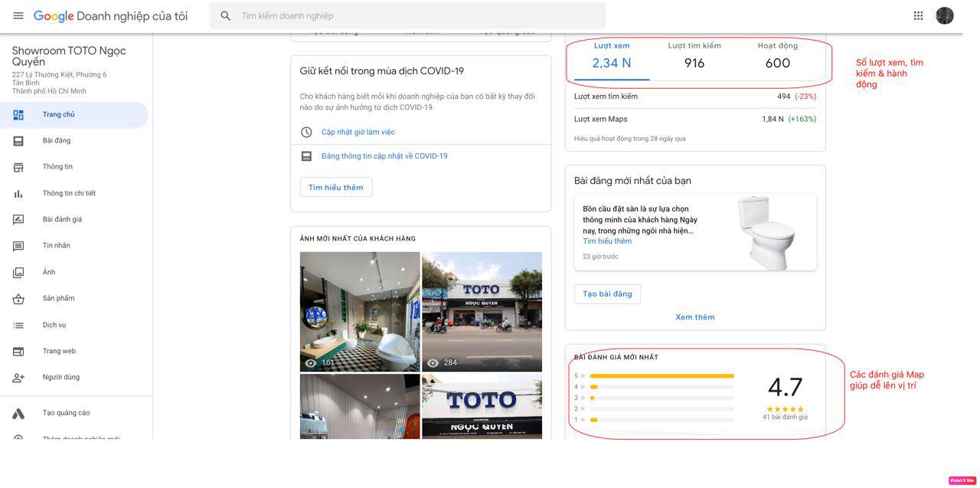The image size is (980, 488).
Task: Click the 1-star rating bar
Action: [x=661, y=420]
